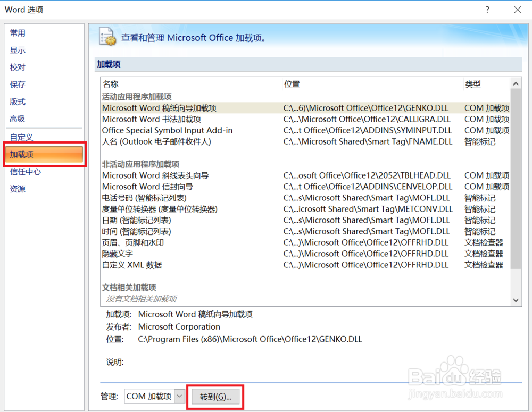The height and width of the screenshot is (412, 532).
Task: Click the add-in list scrollbar thumb
Action: point(516,179)
